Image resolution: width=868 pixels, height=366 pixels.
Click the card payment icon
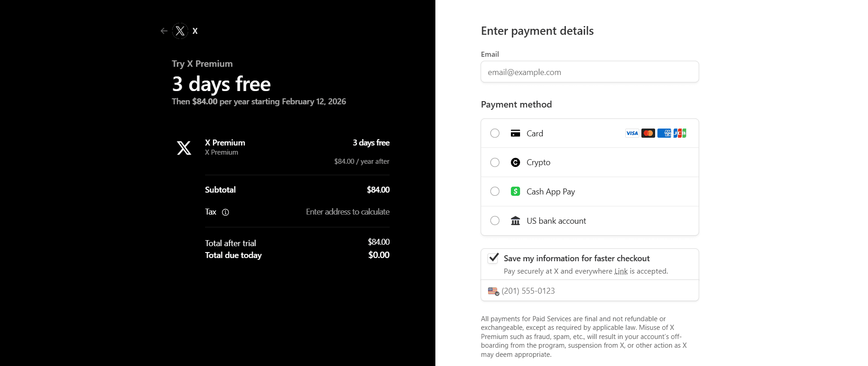(515, 133)
